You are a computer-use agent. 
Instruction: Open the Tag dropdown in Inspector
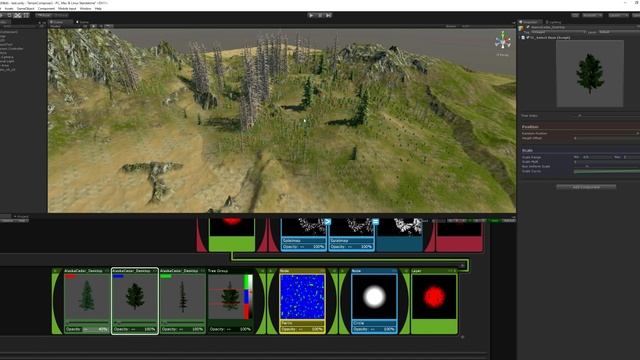coord(558,32)
